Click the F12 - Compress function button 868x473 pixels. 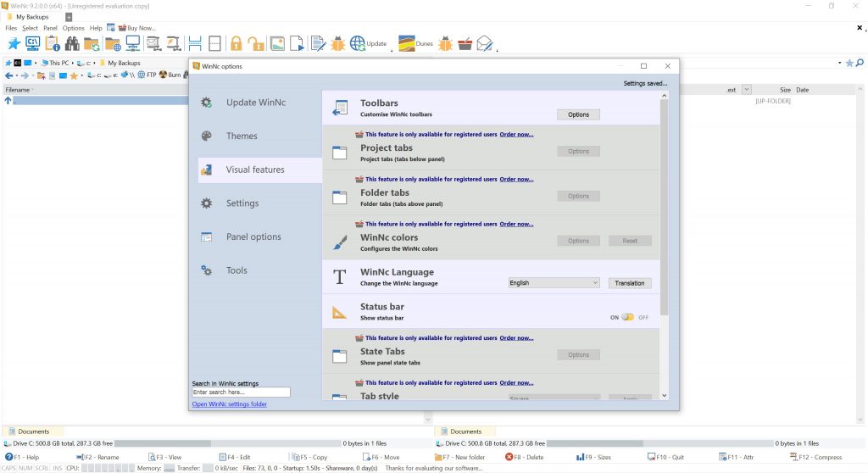point(816,457)
